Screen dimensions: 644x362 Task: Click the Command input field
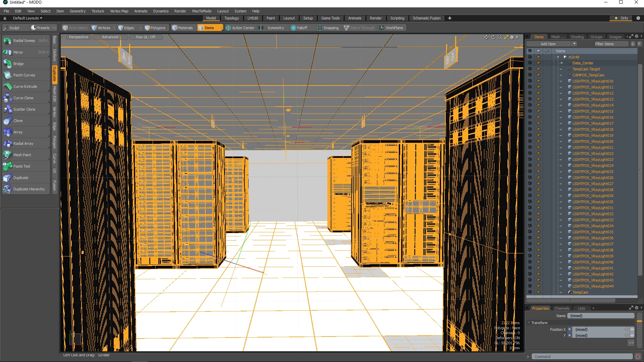pyautogui.click(x=582, y=356)
